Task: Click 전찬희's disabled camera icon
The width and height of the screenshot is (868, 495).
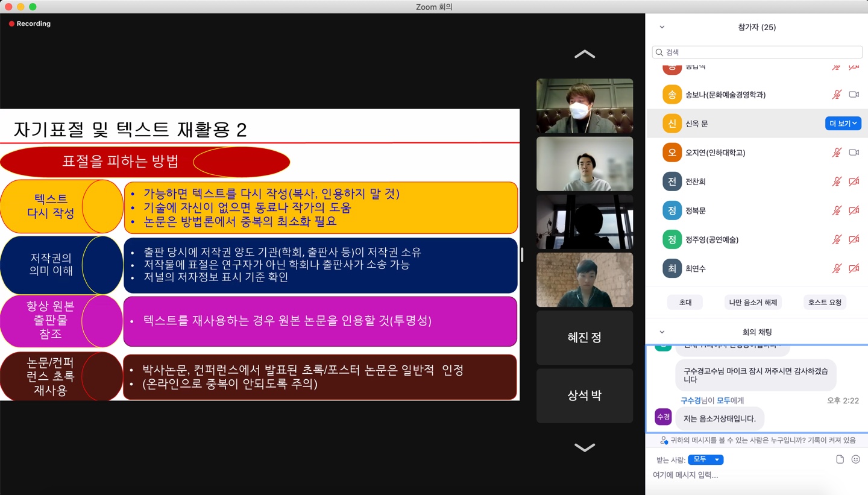Action: pos(854,181)
